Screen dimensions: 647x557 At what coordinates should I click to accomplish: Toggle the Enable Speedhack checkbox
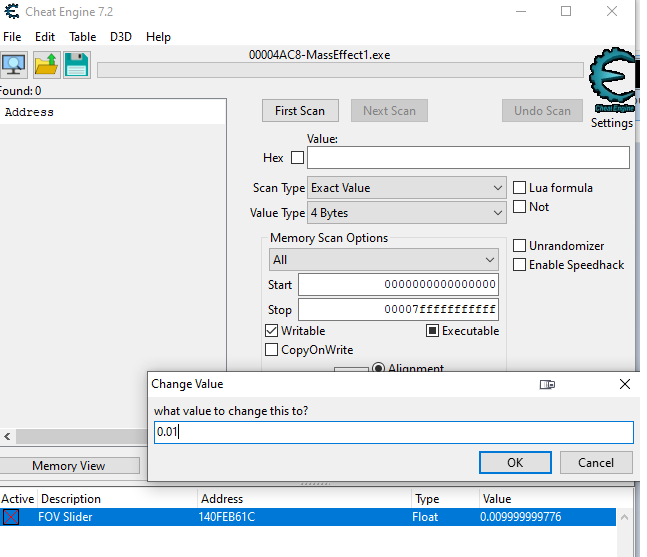(x=520, y=265)
